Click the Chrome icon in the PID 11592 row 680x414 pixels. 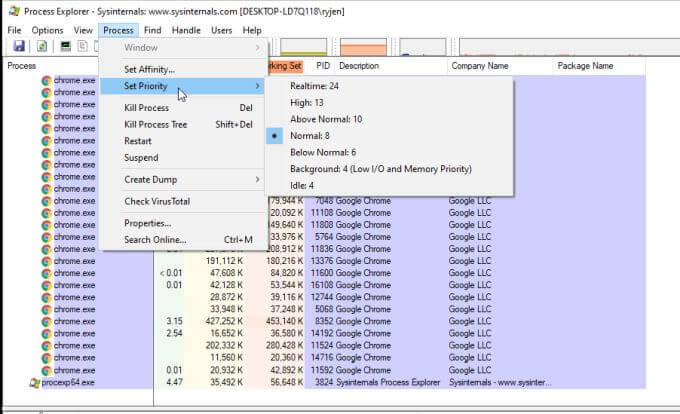pyautogui.click(x=46, y=371)
